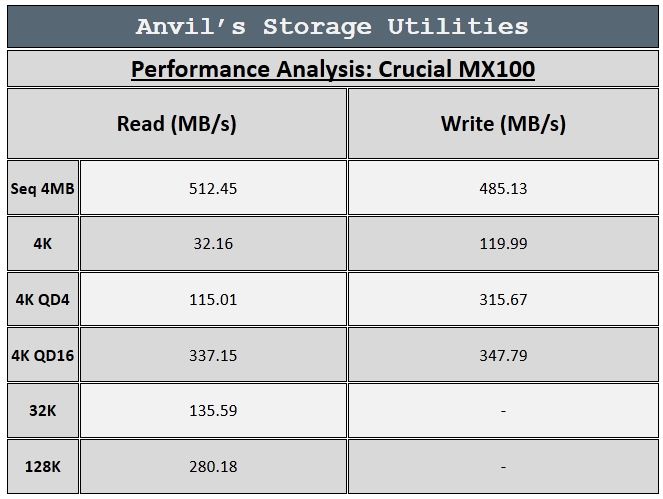
Task: Click the 347.79 write cell
Action: click(x=503, y=355)
